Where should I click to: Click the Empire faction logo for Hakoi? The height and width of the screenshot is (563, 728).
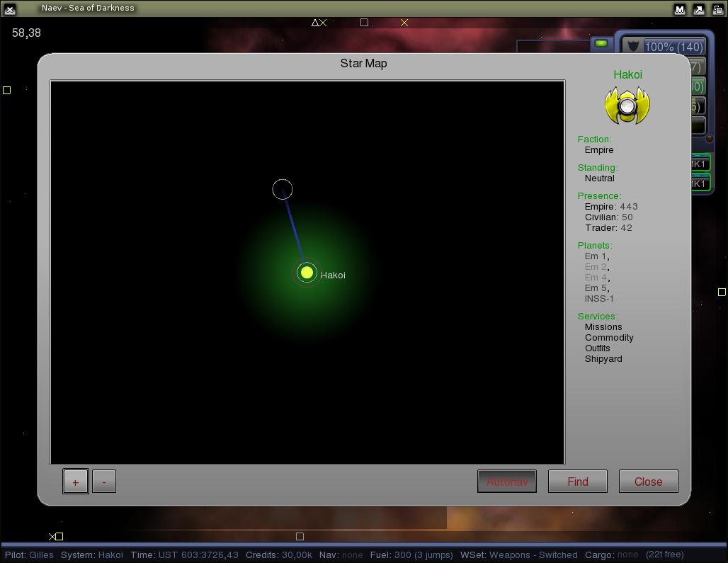tap(627, 106)
